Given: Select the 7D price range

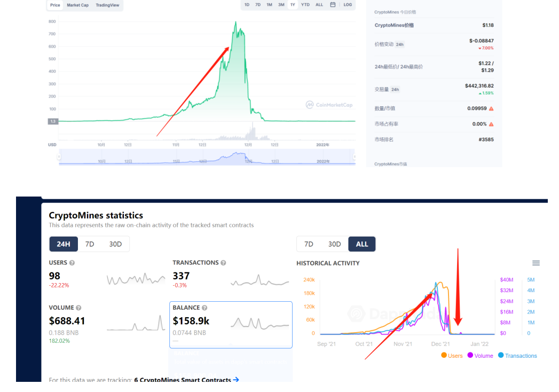Looking at the screenshot, I should (258, 5).
